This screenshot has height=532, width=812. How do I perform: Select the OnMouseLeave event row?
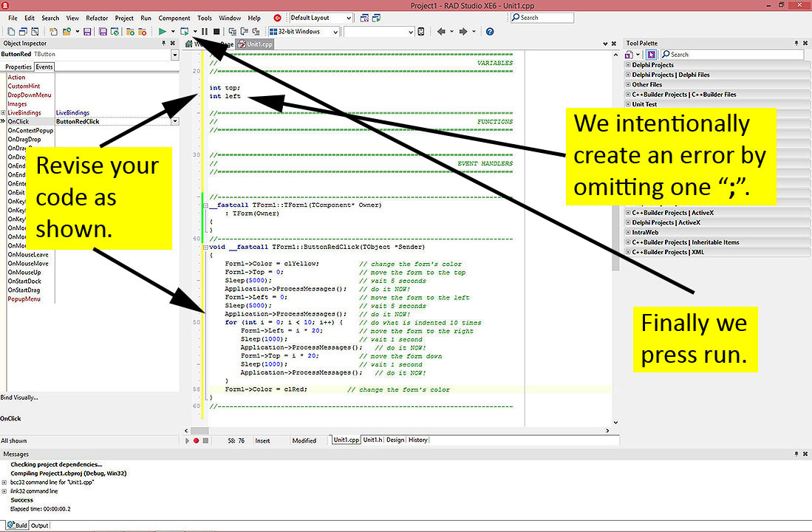click(x=28, y=255)
